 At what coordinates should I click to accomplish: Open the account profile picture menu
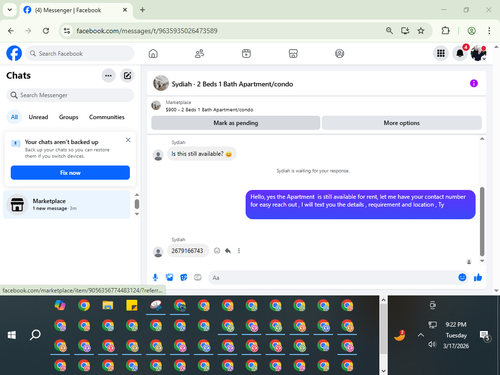478,53
